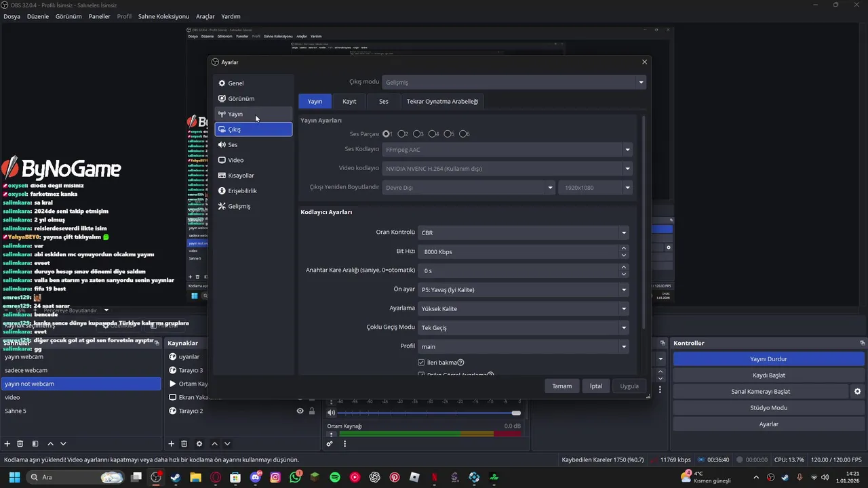Screen dimensions: 868x488
Task: Configure virtual camera gear icon
Action: [x=857, y=391]
